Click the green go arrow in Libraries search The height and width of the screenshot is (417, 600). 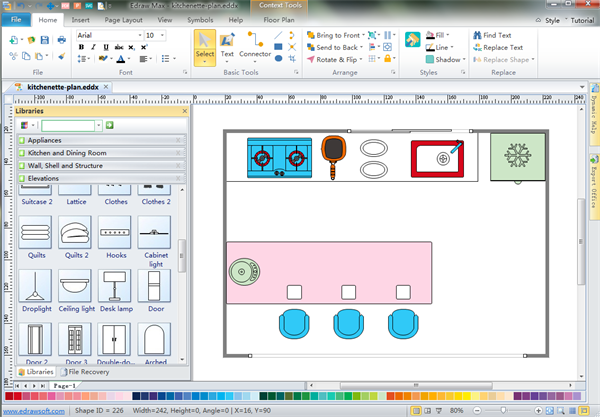click(x=109, y=125)
